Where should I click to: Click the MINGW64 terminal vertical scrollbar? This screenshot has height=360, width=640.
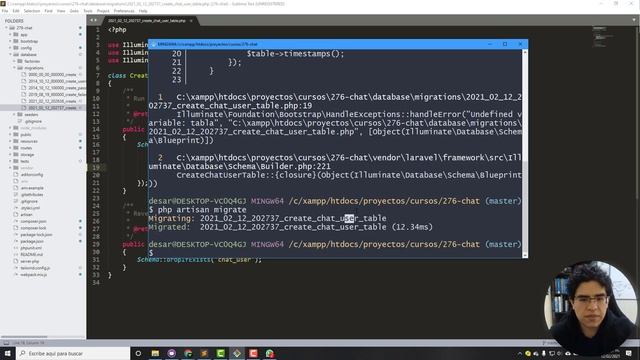[525, 153]
